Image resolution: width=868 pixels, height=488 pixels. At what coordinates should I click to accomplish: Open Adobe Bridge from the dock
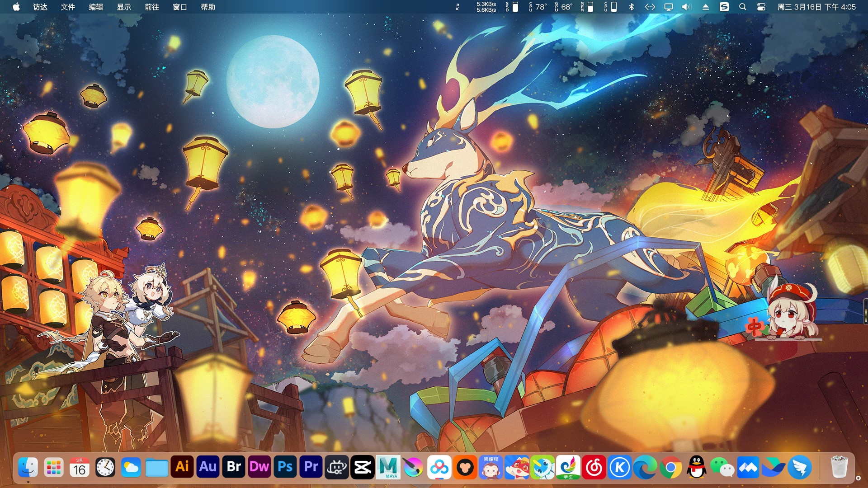click(234, 467)
